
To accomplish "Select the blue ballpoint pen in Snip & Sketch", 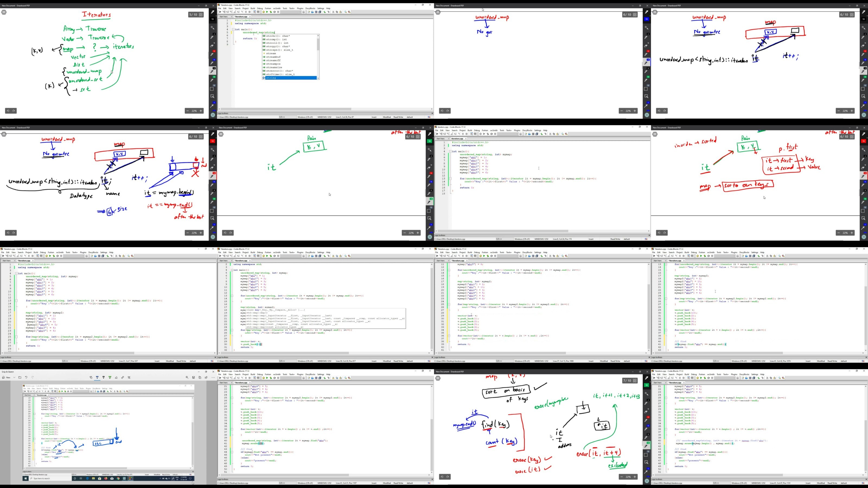I will click(x=97, y=378).
